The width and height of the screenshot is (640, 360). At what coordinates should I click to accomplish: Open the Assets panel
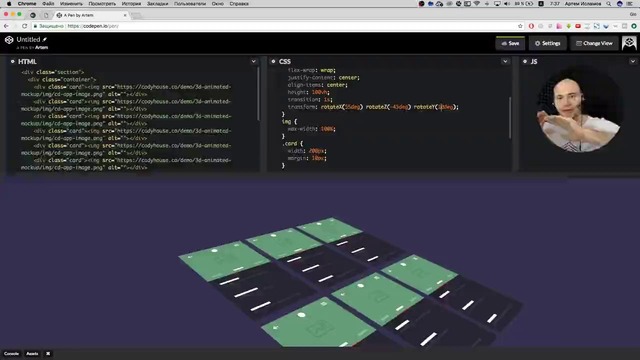click(x=32, y=353)
